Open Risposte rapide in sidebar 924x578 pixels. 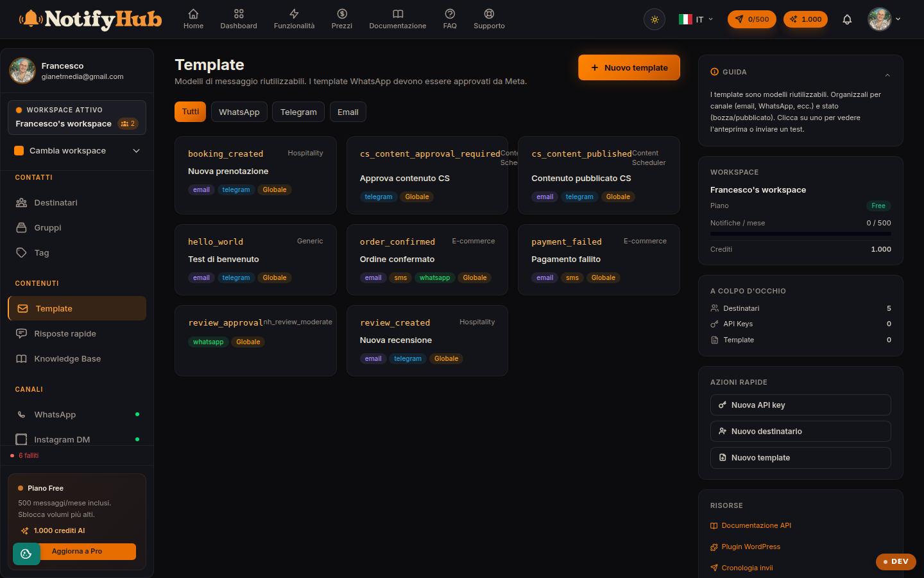(77, 333)
